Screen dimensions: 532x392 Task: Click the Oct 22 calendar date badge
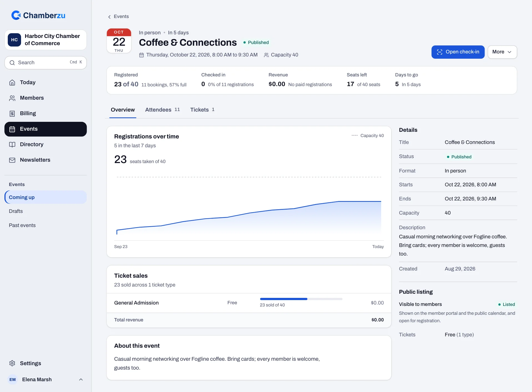119,41
